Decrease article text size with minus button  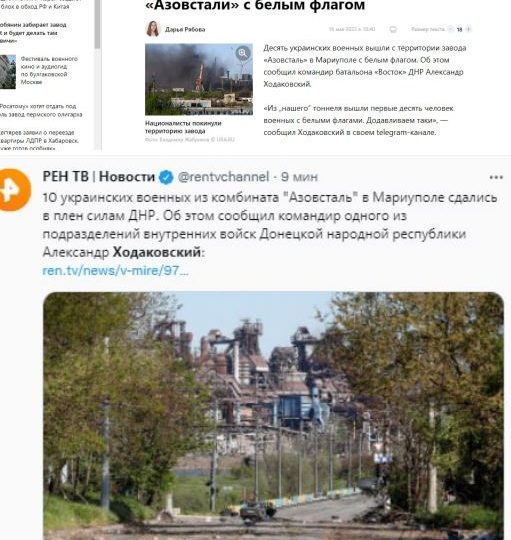450,29
